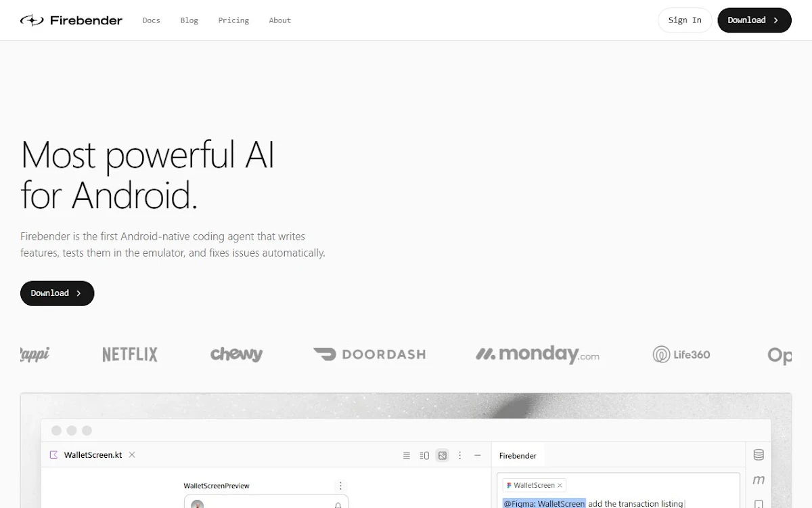
Task: Open the editor toolbar more options menu
Action: tap(460, 456)
